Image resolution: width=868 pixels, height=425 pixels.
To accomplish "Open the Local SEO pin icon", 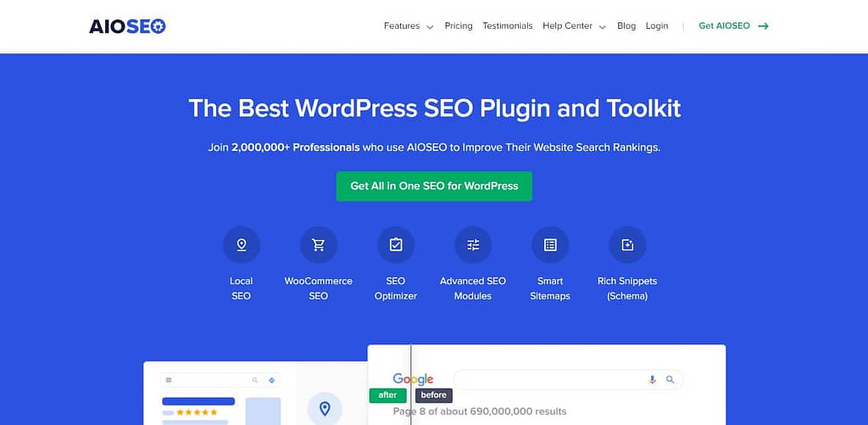I will (242, 245).
